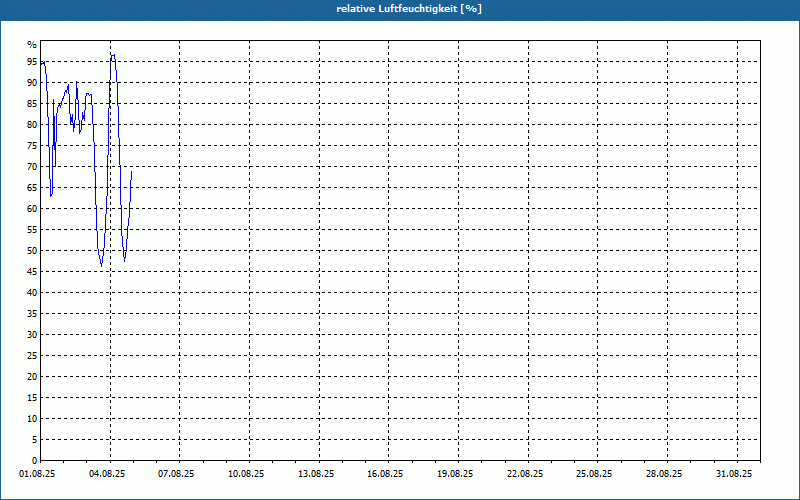Image resolution: width=800 pixels, height=500 pixels.
Task: Click the y-axis value 40
Action: [x=32, y=293]
